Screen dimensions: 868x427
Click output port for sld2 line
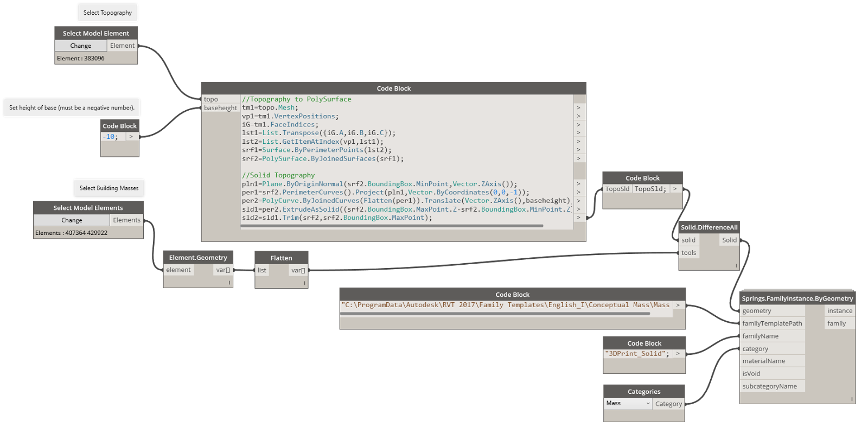[x=579, y=218]
